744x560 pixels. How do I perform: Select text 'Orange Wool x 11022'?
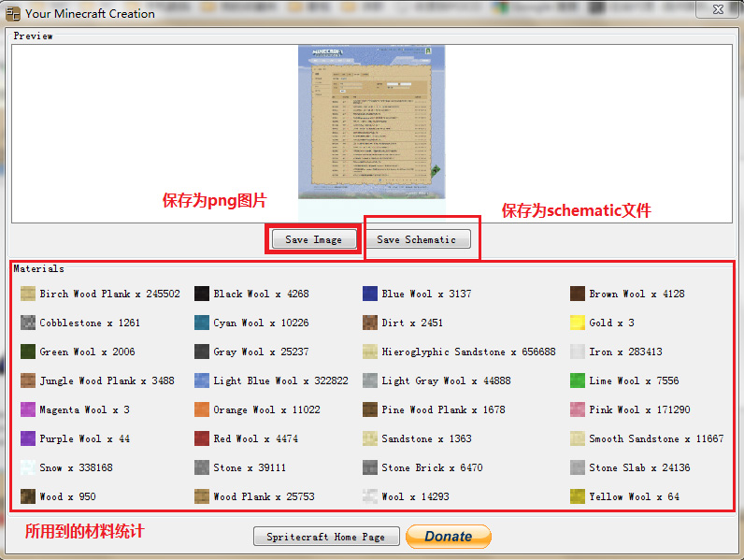tap(266, 409)
